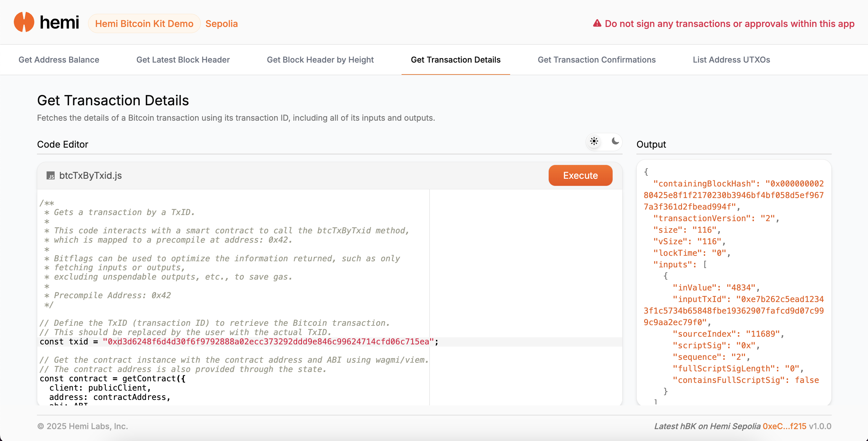The width and height of the screenshot is (868, 441).
Task: Click the Hemi orange logo icon
Action: coord(23,22)
